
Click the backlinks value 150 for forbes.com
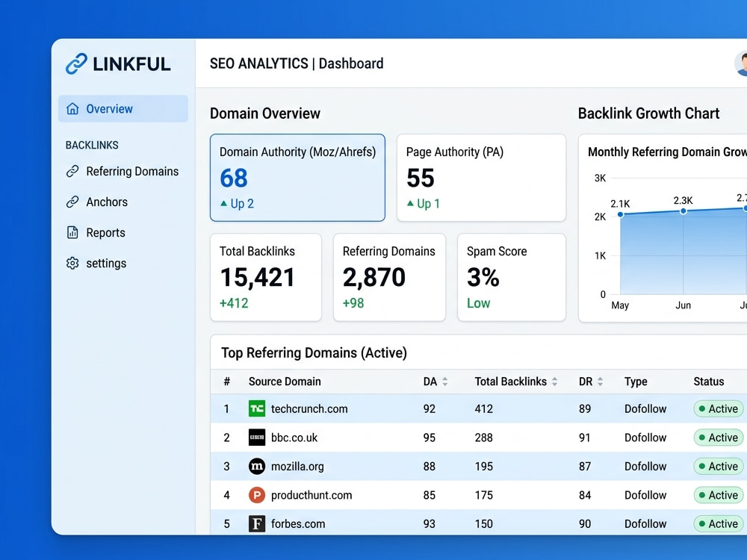[x=483, y=524]
